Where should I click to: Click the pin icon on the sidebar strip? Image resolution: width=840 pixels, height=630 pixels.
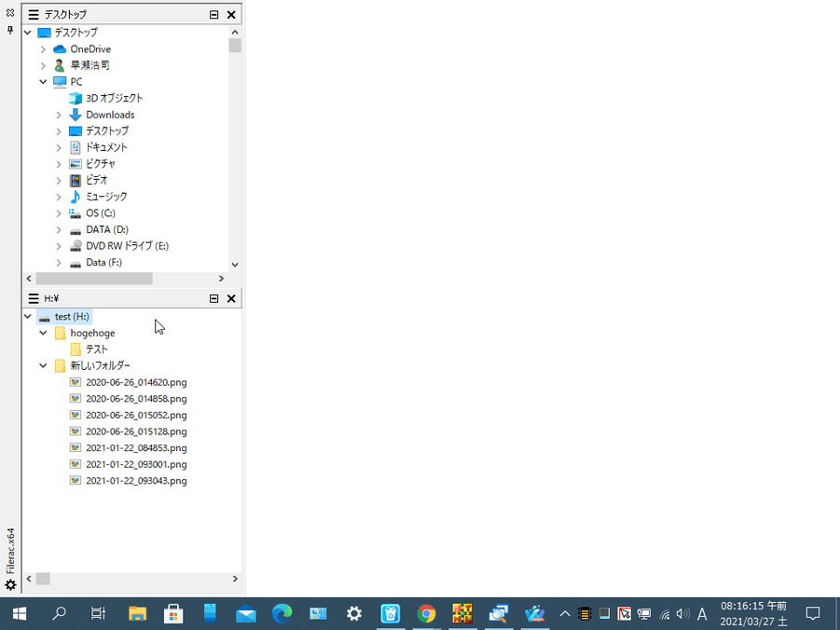pyautogui.click(x=10, y=30)
